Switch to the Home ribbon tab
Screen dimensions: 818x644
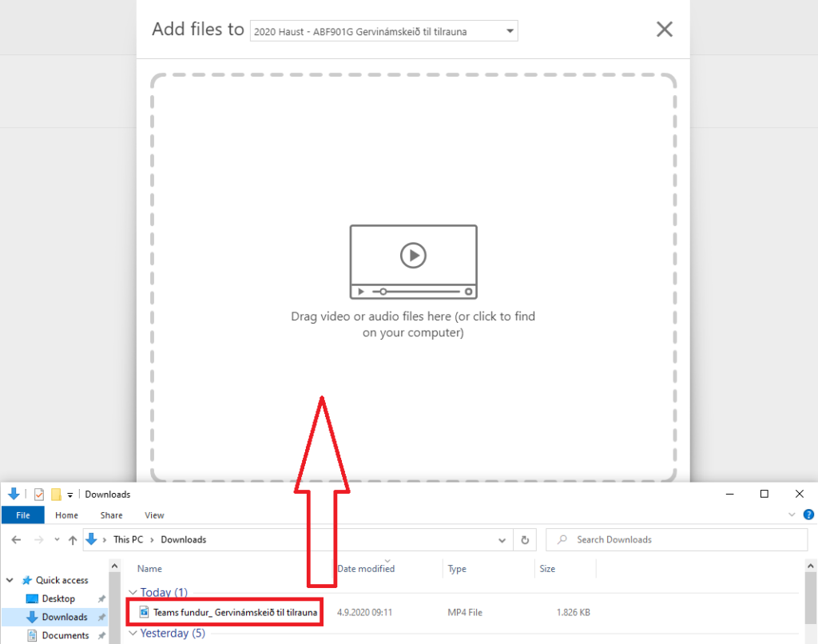click(66, 515)
